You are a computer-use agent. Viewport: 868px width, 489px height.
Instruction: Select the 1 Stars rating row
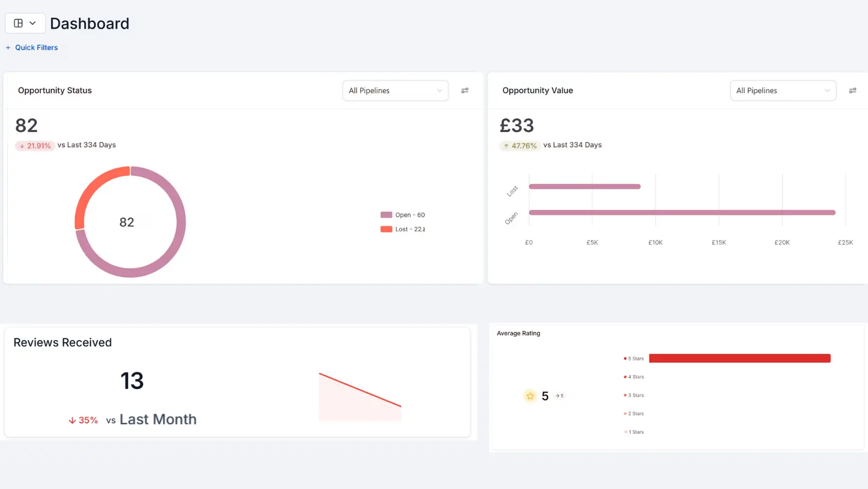pos(634,432)
